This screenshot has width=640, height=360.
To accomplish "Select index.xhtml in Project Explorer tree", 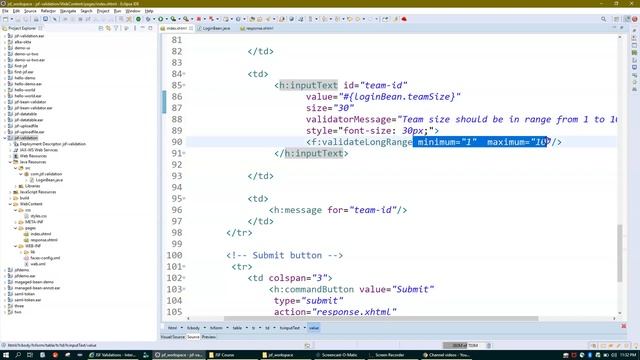I will [40, 234].
